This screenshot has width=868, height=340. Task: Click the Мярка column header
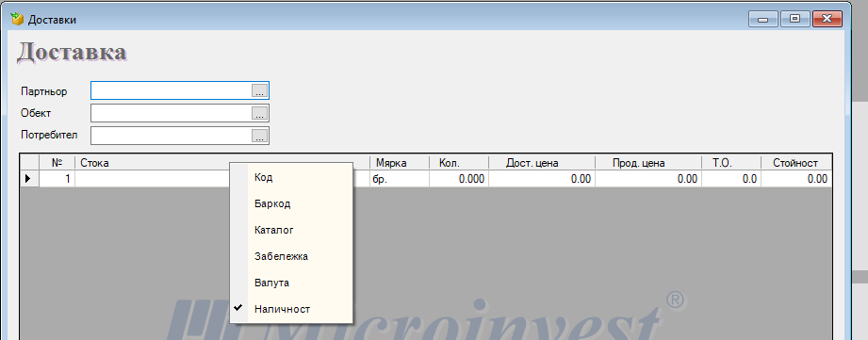point(399,163)
